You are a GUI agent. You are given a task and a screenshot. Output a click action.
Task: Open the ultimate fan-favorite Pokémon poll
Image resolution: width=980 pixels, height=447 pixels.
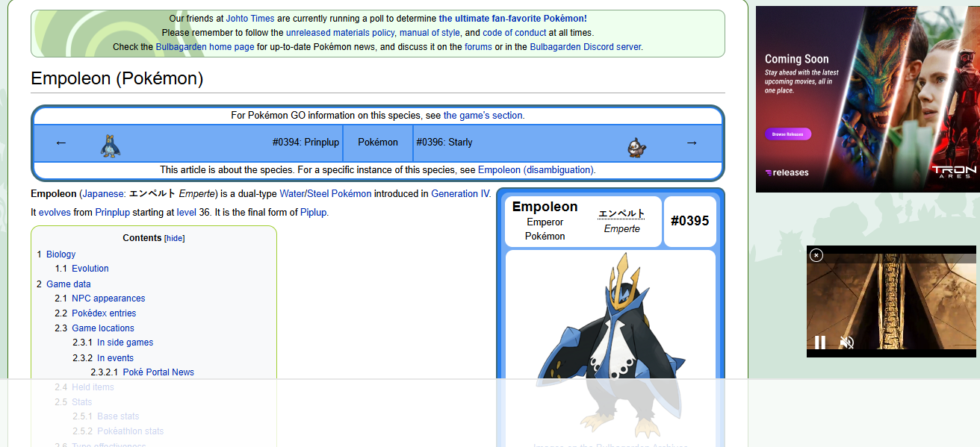pyautogui.click(x=512, y=19)
